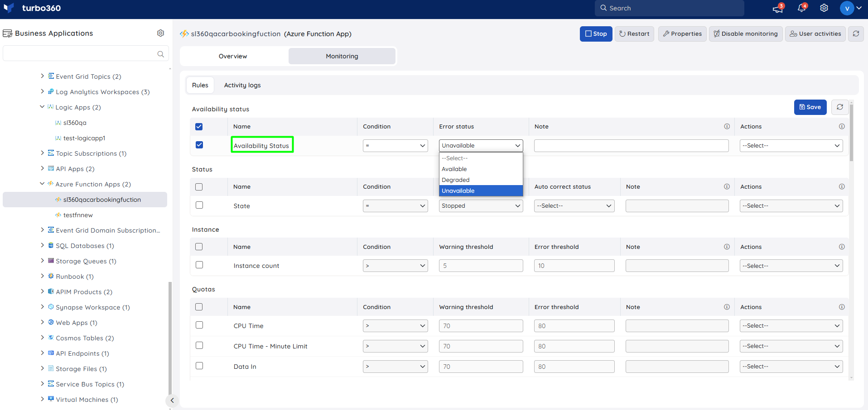
Task: Click the Restart button
Action: [634, 34]
